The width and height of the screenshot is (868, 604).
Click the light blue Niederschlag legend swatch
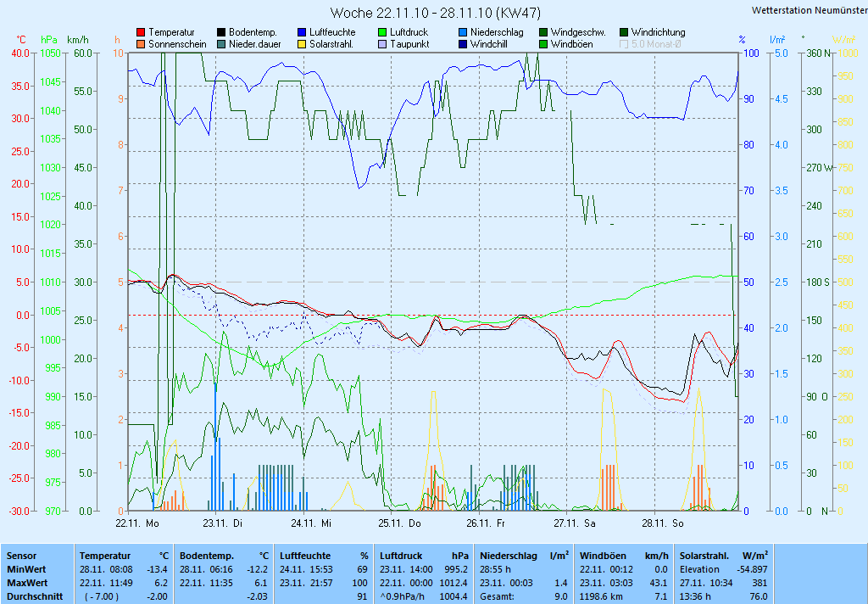coord(463,32)
